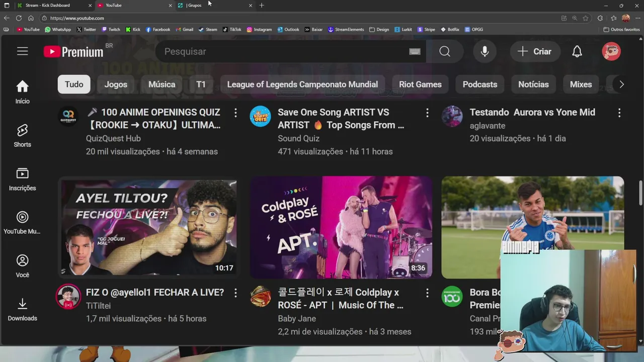
Task: Select the T1 filter chip
Action: tap(201, 84)
